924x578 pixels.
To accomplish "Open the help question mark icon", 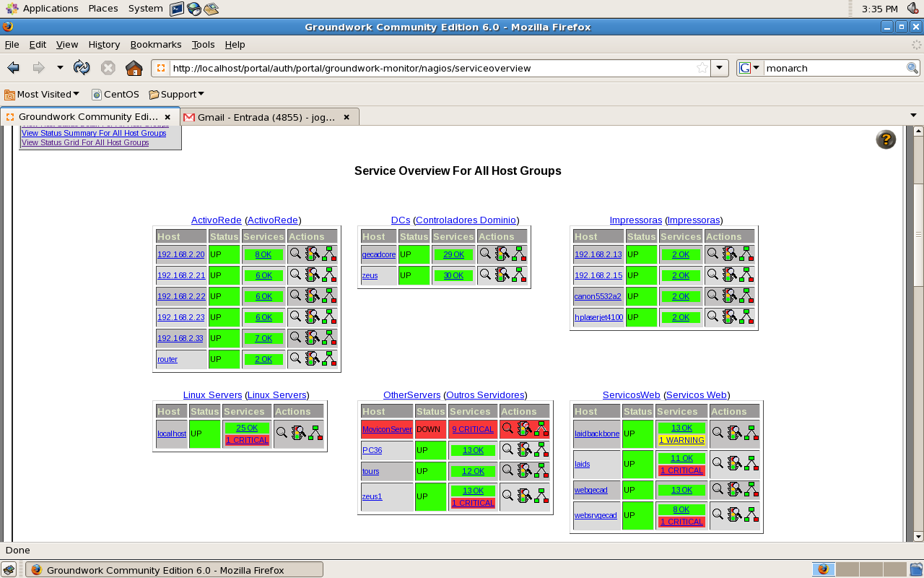I will point(886,139).
